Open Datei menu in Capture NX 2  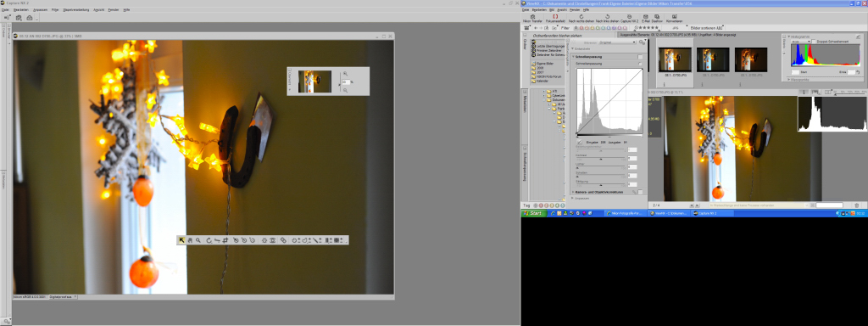pyautogui.click(x=6, y=10)
